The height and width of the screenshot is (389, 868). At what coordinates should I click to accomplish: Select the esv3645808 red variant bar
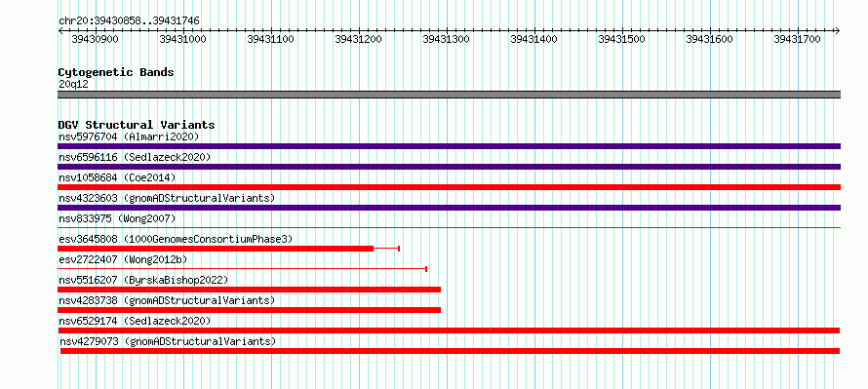point(216,249)
